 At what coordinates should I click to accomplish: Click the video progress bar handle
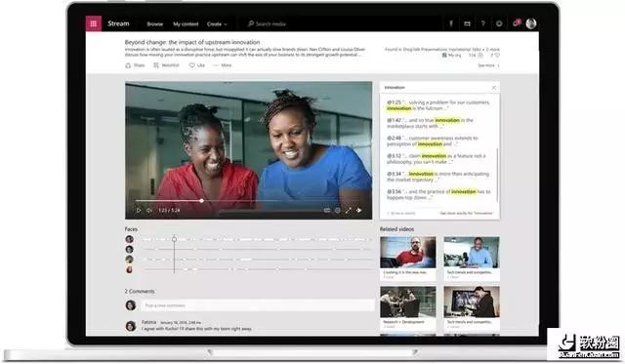pyautogui.click(x=202, y=201)
